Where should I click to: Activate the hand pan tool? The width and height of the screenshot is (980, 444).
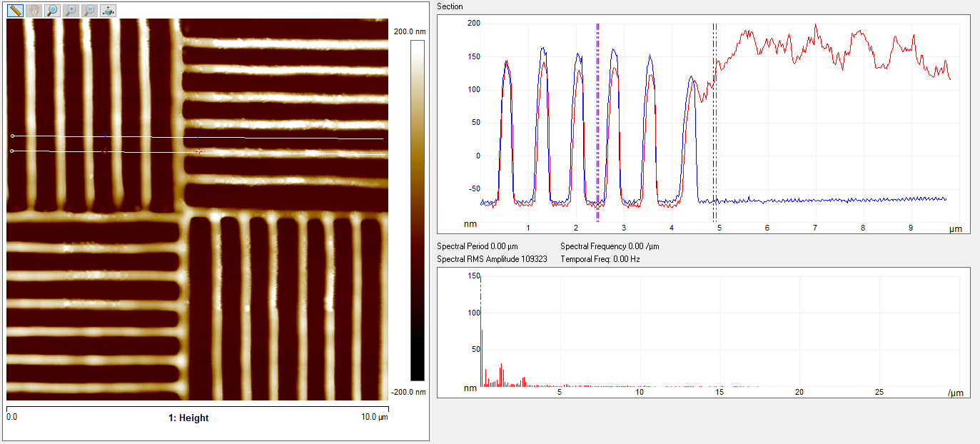coord(34,11)
